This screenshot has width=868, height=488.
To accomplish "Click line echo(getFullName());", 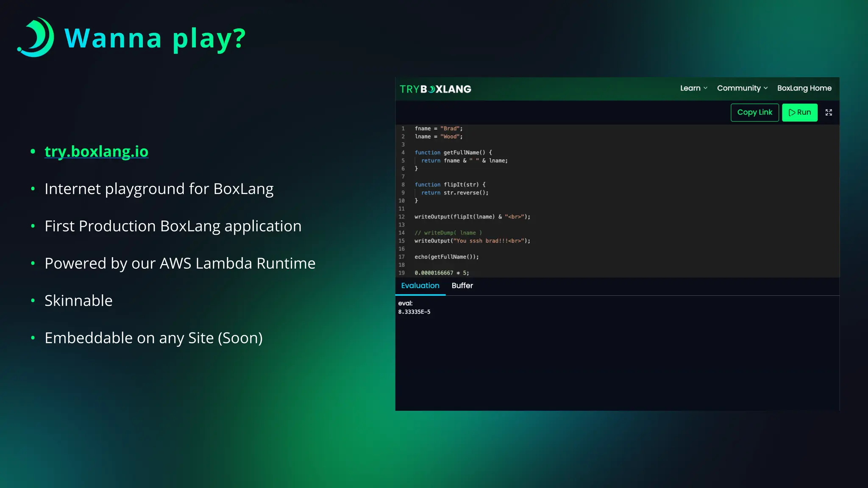I will 447,257.
